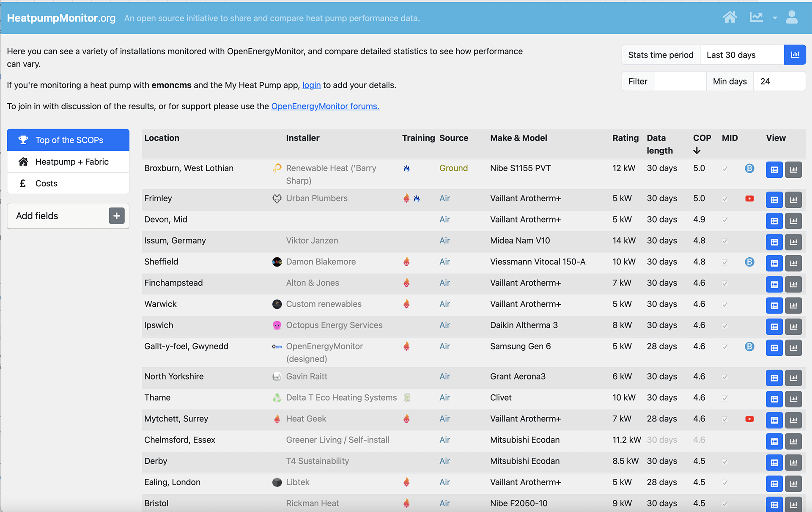Toggle MID checkbox in Frimley row
The width and height of the screenshot is (812, 512).
click(724, 199)
